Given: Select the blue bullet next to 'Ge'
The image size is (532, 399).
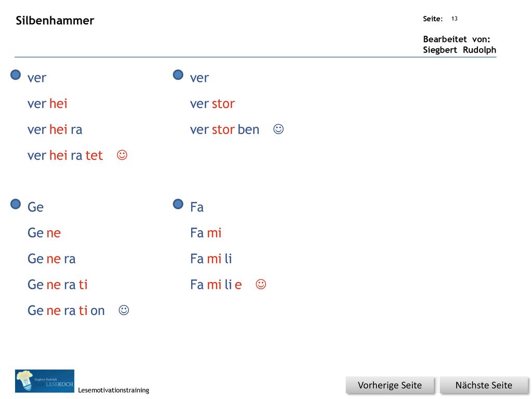Looking at the screenshot, I should pyautogui.click(x=16, y=204).
